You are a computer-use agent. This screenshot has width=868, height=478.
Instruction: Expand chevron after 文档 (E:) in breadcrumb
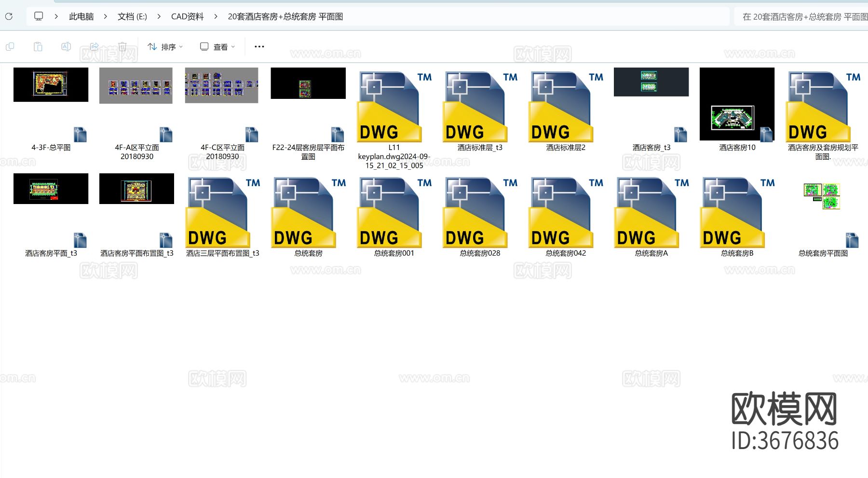159,16
